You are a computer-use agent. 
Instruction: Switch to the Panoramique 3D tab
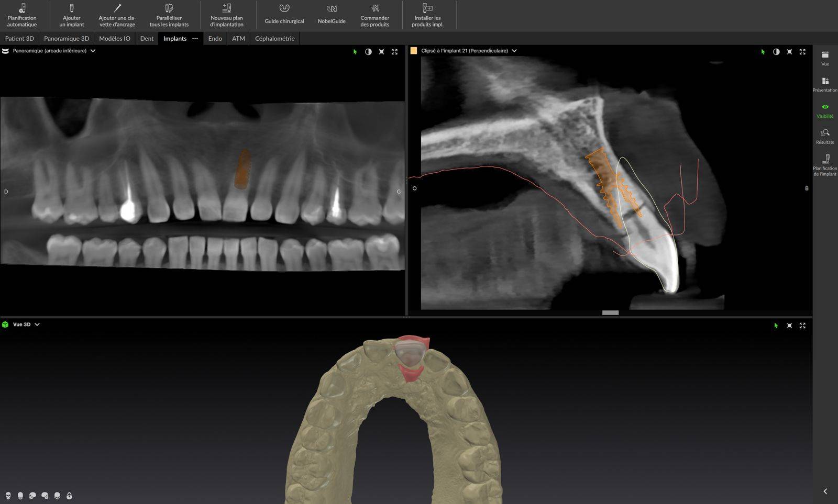67,38
